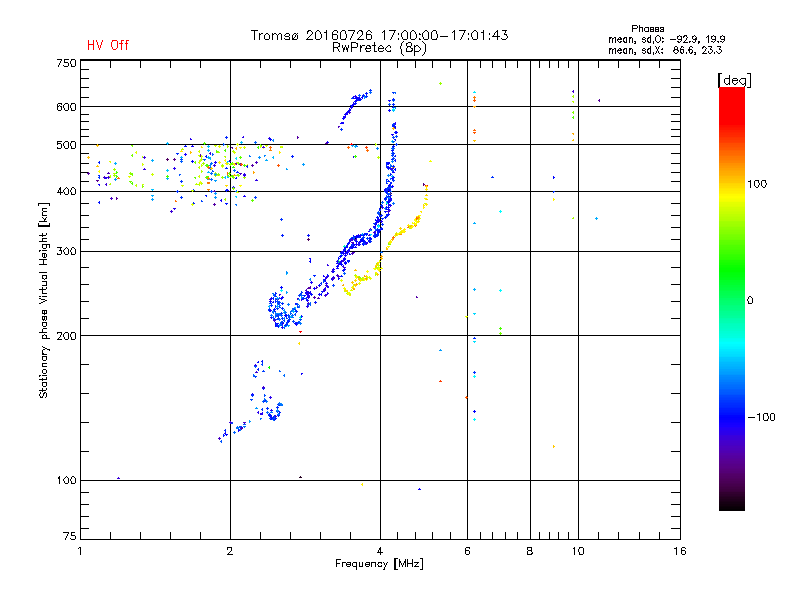Click the y-axis tick label '600'
This screenshot has width=800, height=600.
pyautogui.click(x=67, y=107)
